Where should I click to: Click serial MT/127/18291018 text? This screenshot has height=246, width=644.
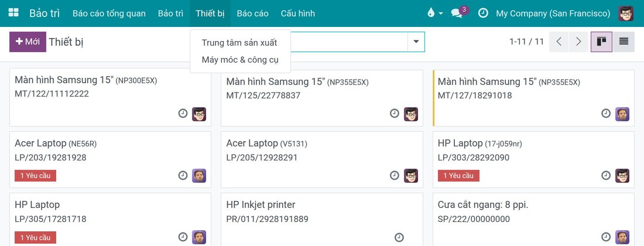(x=475, y=95)
